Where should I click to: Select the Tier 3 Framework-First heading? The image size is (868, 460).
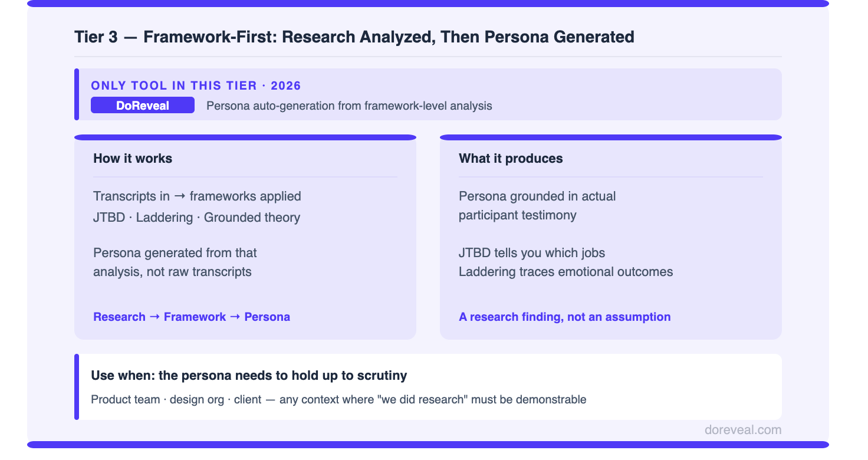354,37
